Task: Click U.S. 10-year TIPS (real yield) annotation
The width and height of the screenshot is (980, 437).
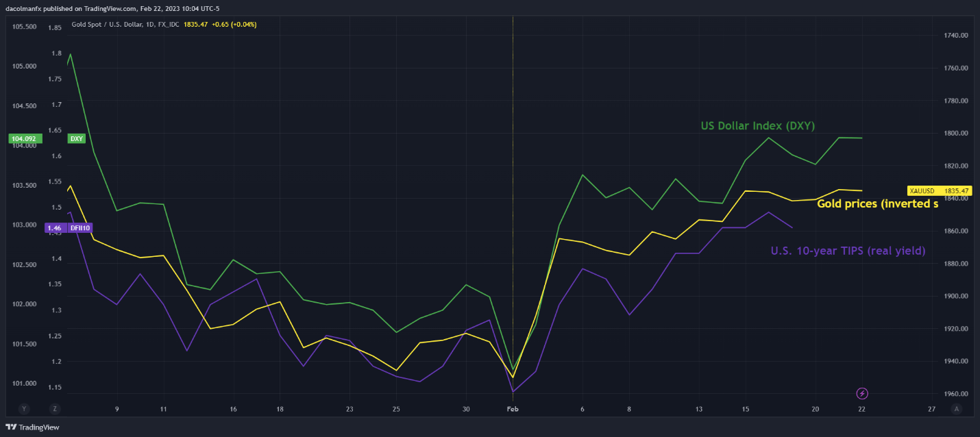Action: 848,251
